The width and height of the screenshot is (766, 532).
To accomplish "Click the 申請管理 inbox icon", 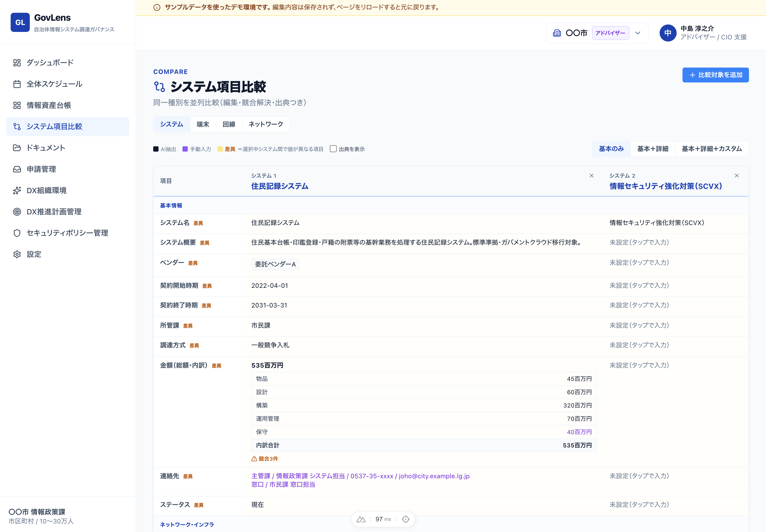I will (17, 169).
